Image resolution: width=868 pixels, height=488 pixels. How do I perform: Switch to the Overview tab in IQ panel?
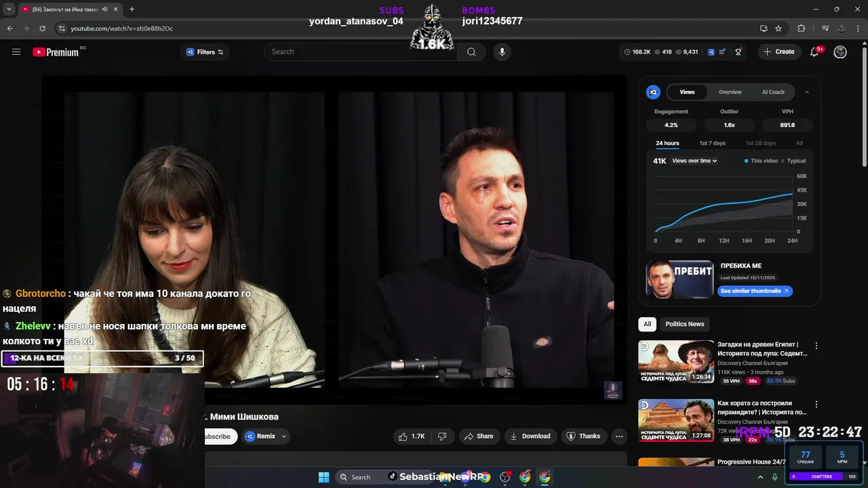click(730, 92)
